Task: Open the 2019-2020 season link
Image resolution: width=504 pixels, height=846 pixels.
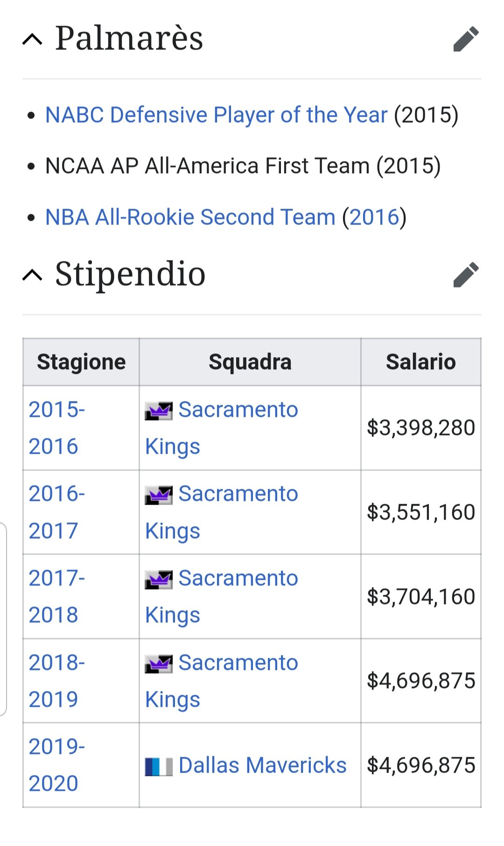Action: coord(56,765)
